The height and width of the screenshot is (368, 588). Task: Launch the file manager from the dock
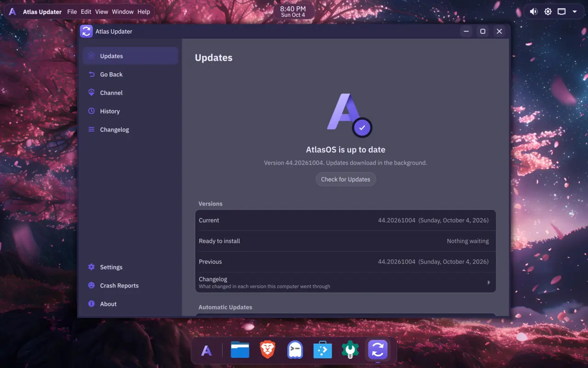pyautogui.click(x=240, y=350)
